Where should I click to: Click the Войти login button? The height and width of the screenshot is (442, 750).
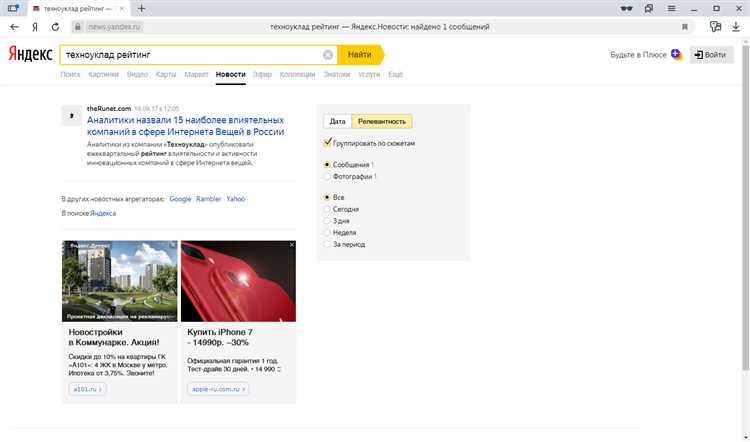point(711,55)
